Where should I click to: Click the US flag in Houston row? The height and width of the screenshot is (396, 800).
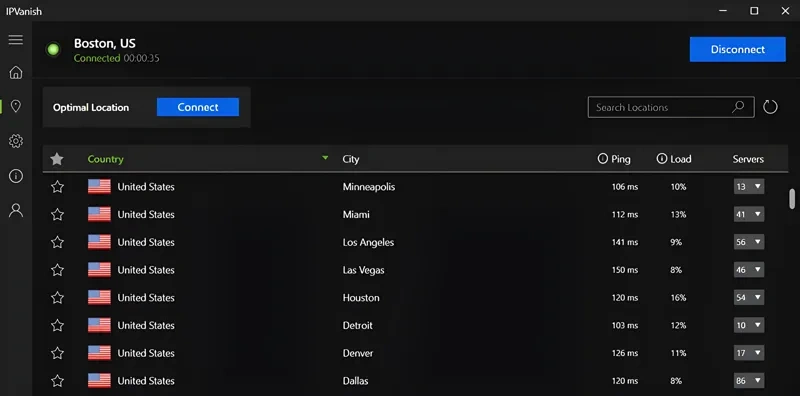99,298
